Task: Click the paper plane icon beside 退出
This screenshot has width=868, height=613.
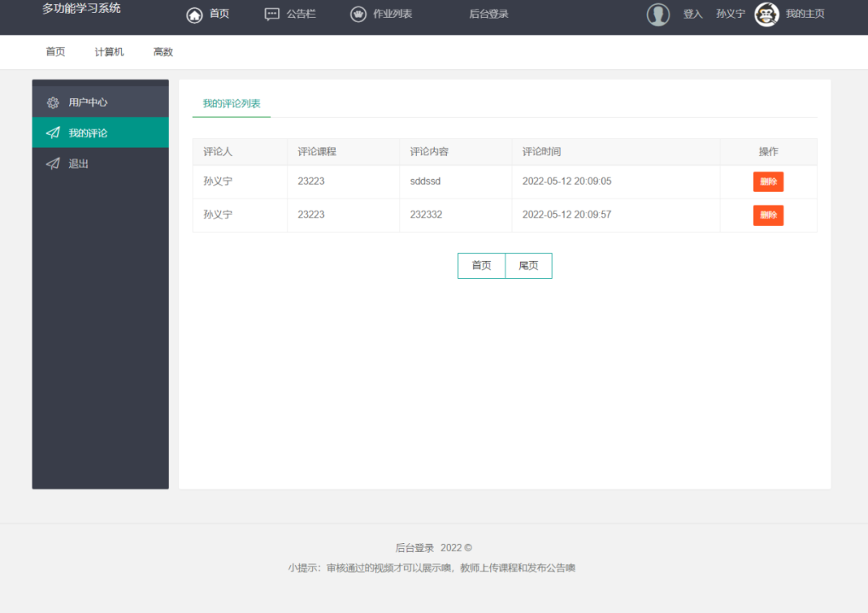Action: pyautogui.click(x=52, y=163)
